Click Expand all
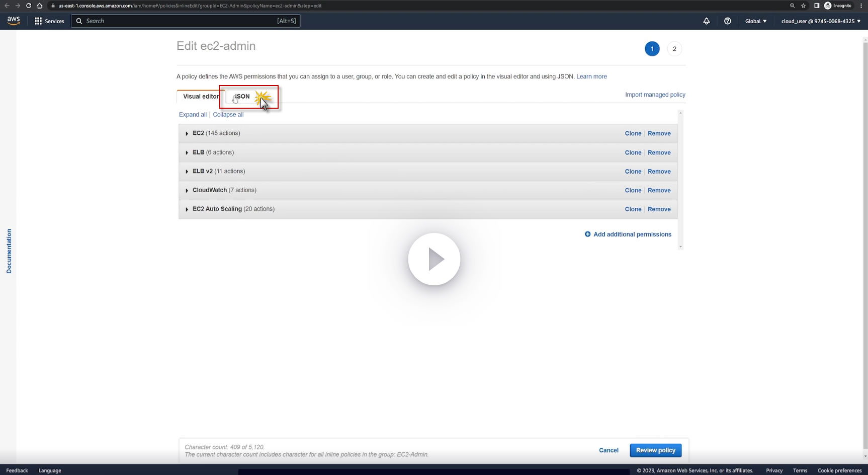The height and width of the screenshot is (475, 868). (193, 115)
